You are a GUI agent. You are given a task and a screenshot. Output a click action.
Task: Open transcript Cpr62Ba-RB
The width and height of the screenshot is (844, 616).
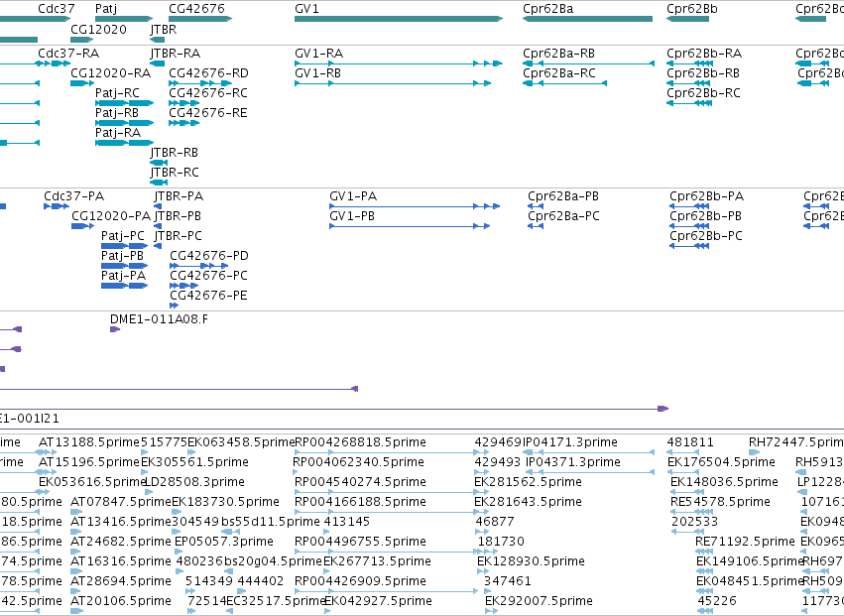558,54
